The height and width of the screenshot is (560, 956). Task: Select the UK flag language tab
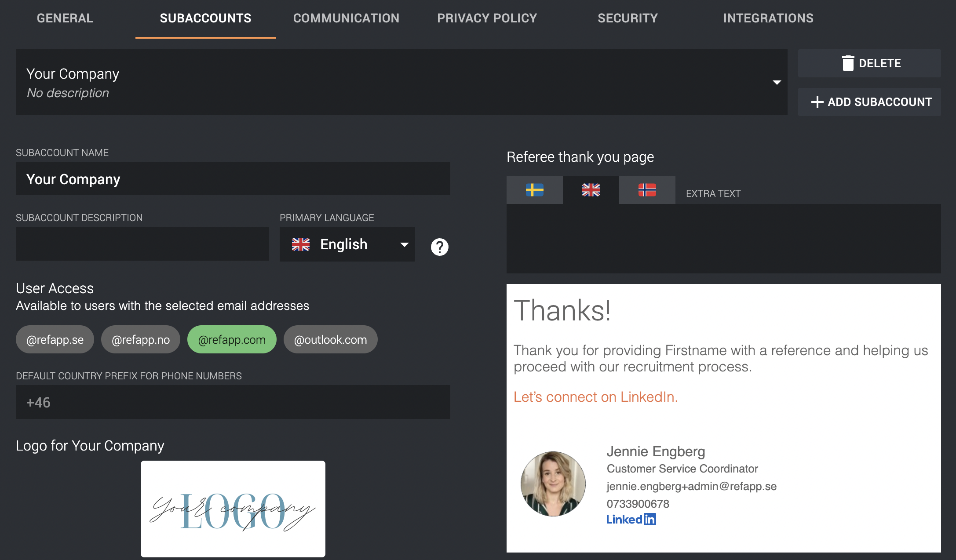tap(591, 190)
